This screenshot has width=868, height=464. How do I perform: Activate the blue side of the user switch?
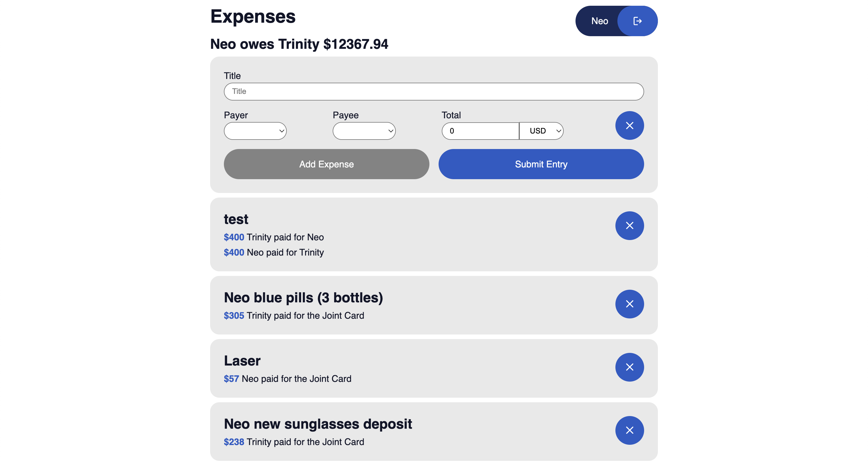[x=637, y=21]
